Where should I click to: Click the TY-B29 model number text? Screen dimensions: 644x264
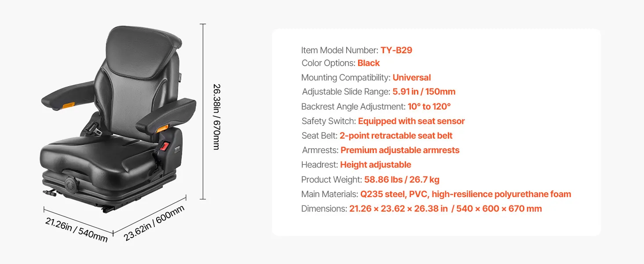396,50
